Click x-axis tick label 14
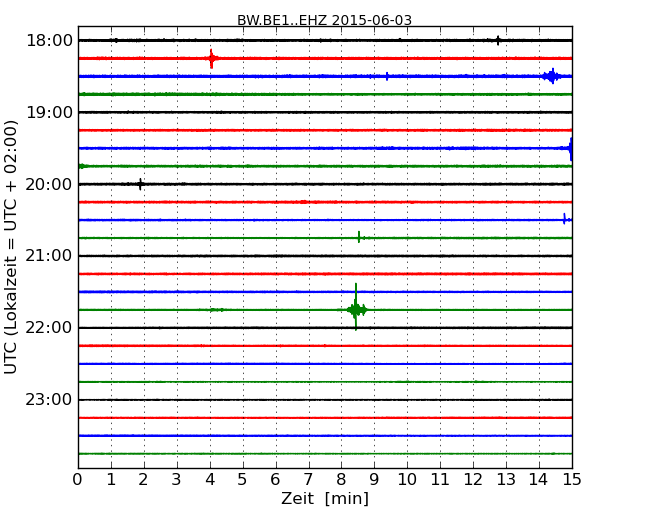The height and width of the screenshot is (520, 650). (539, 480)
